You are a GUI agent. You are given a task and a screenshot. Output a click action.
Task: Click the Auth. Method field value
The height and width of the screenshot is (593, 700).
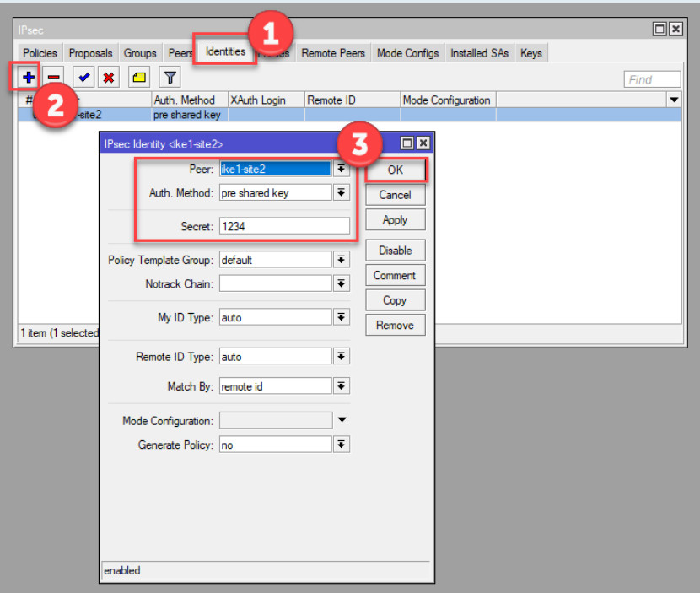pos(276,193)
